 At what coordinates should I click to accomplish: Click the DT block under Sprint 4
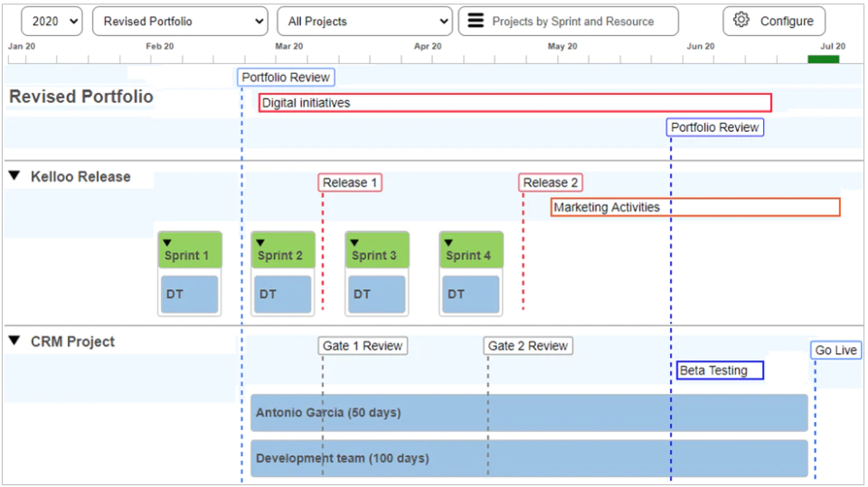[x=470, y=295]
